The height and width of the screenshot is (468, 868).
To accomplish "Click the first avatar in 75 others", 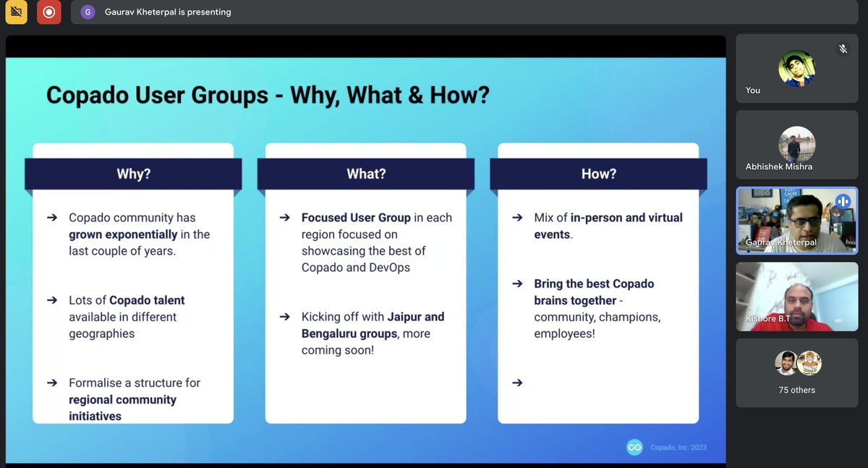I will [x=786, y=363].
